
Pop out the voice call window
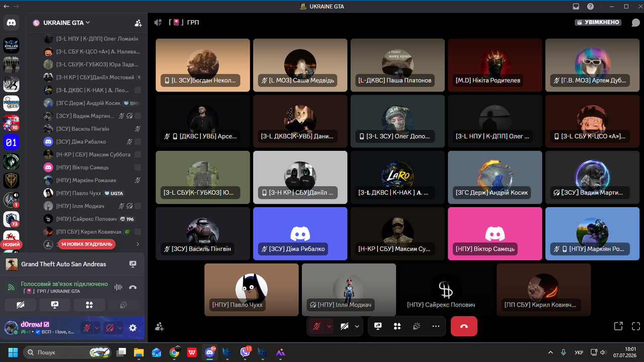[x=618, y=326]
